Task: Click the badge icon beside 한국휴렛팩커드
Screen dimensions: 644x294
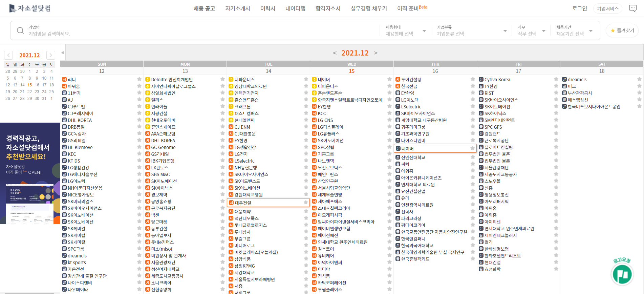Action: pos(398,259)
